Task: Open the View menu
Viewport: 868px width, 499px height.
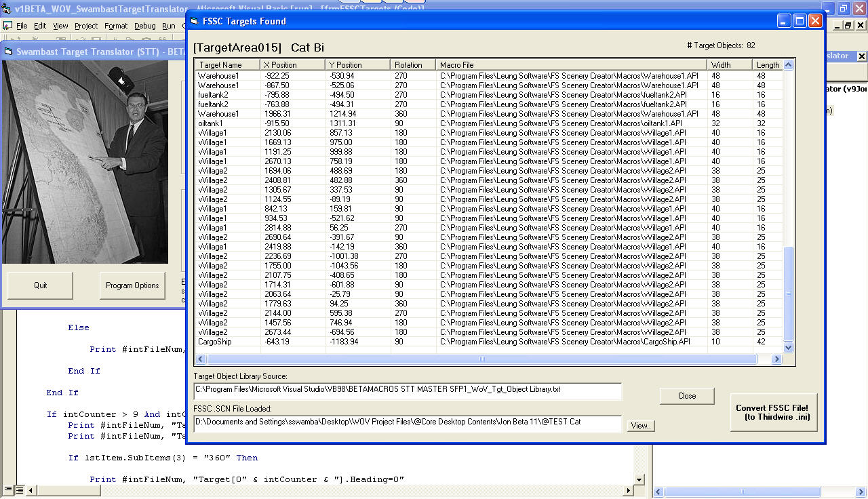Action: [x=60, y=26]
